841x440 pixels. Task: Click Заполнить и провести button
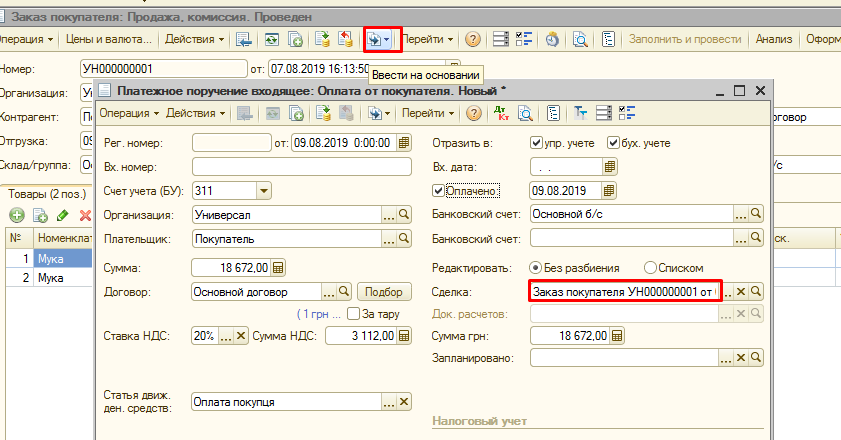[685, 39]
